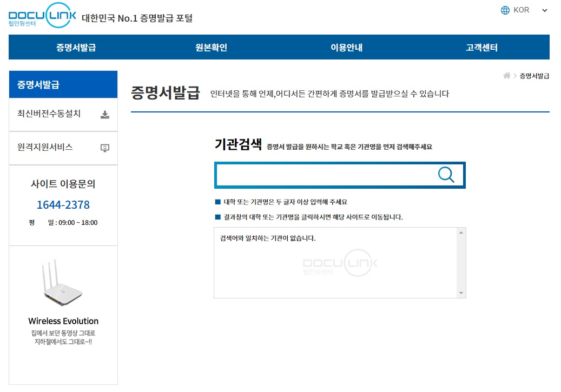Screen dimensions: 561x392
Task: Click the magnifier search icon
Action: click(x=446, y=174)
